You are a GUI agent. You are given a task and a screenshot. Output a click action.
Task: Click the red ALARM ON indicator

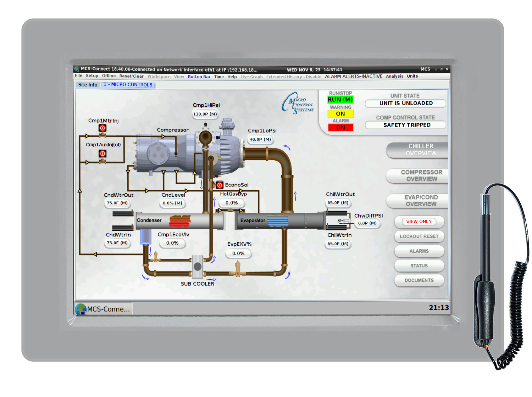point(340,128)
